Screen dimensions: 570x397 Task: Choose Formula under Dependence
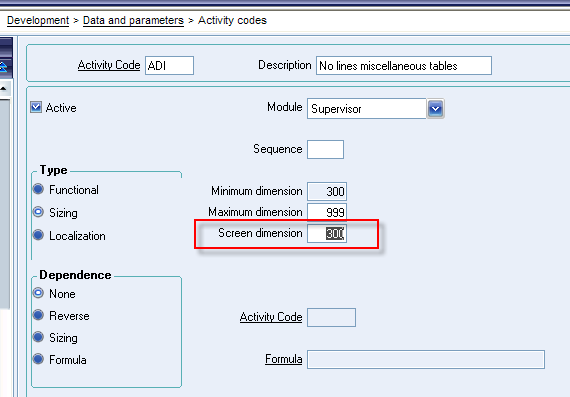click(x=38, y=359)
